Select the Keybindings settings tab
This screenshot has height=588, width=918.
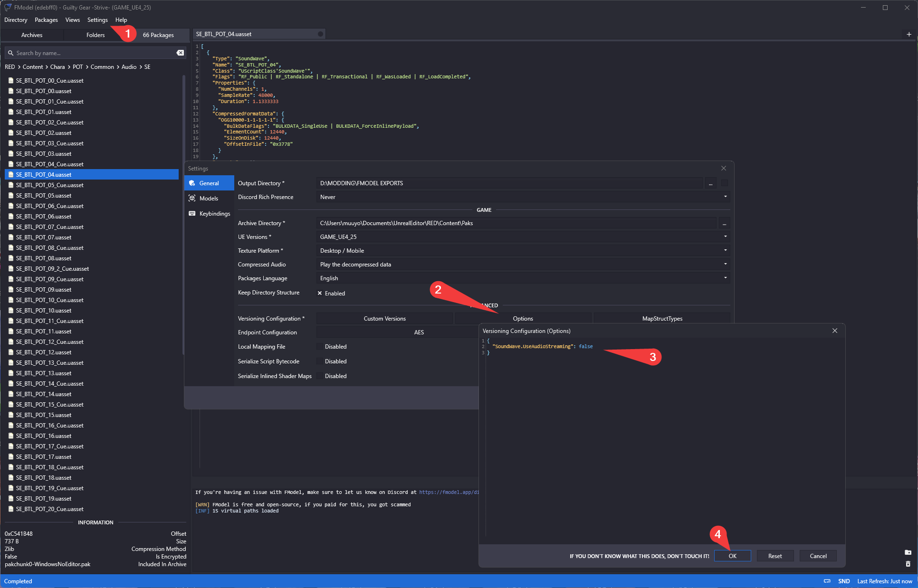pyautogui.click(x=209, y=213)
